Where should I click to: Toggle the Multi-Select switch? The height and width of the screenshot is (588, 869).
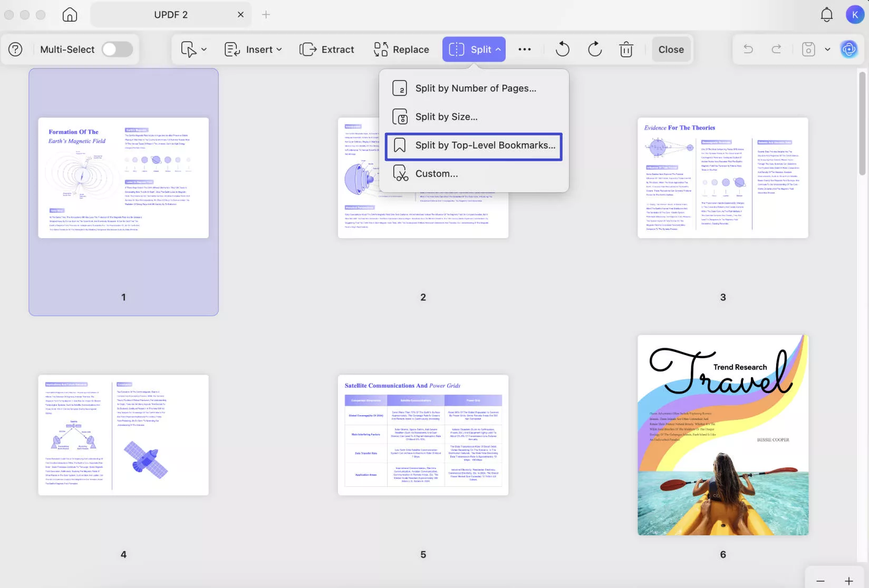click(117, 50)
